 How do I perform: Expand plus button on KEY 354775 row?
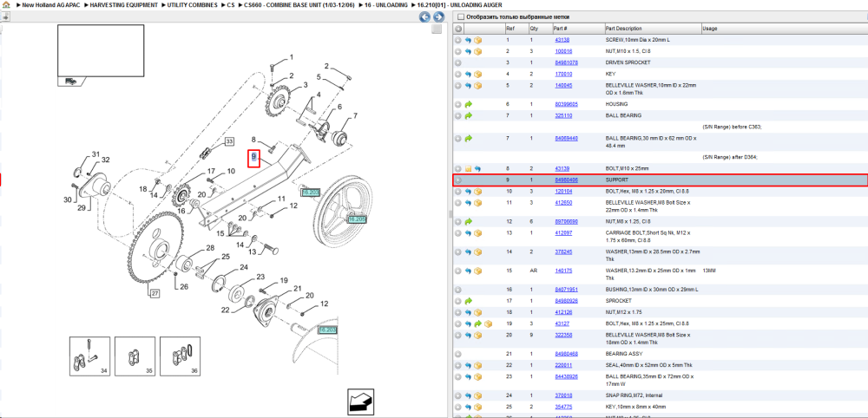pyautogui.click(x=458, y=407)
